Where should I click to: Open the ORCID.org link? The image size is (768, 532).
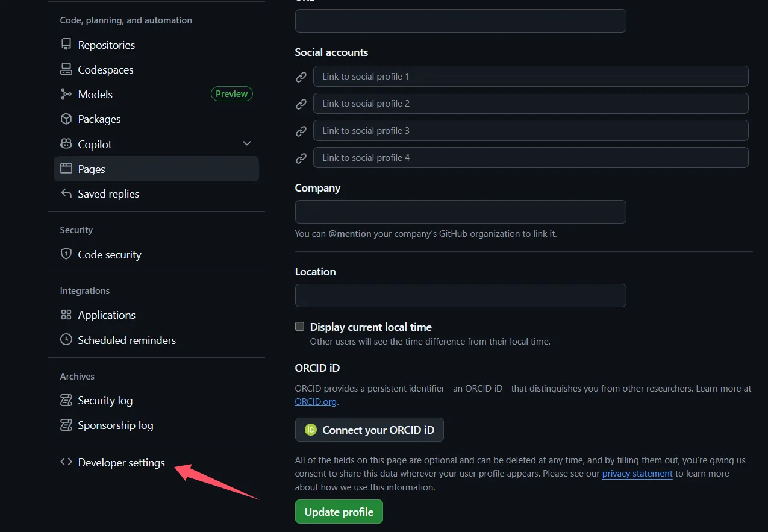[x=316, y=401]
